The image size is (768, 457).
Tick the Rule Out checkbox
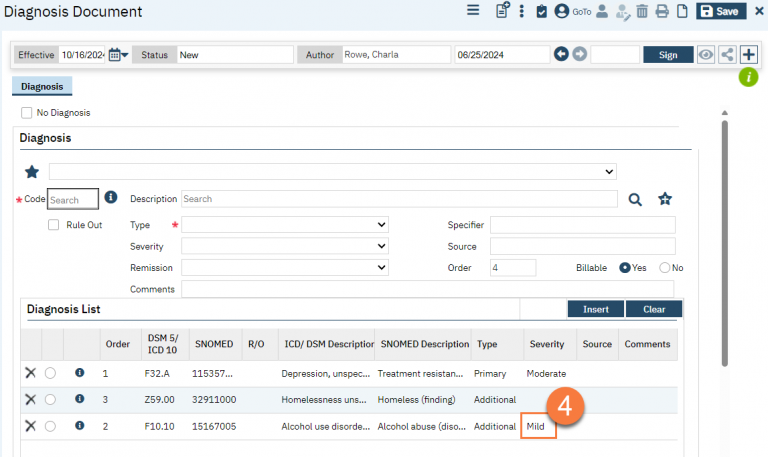point(54,225)
